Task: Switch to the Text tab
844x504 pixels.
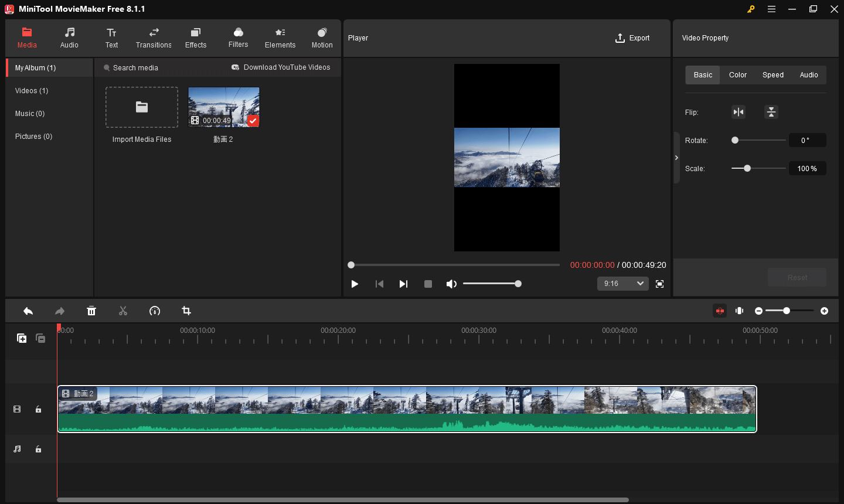Action: tap(111, 38)
